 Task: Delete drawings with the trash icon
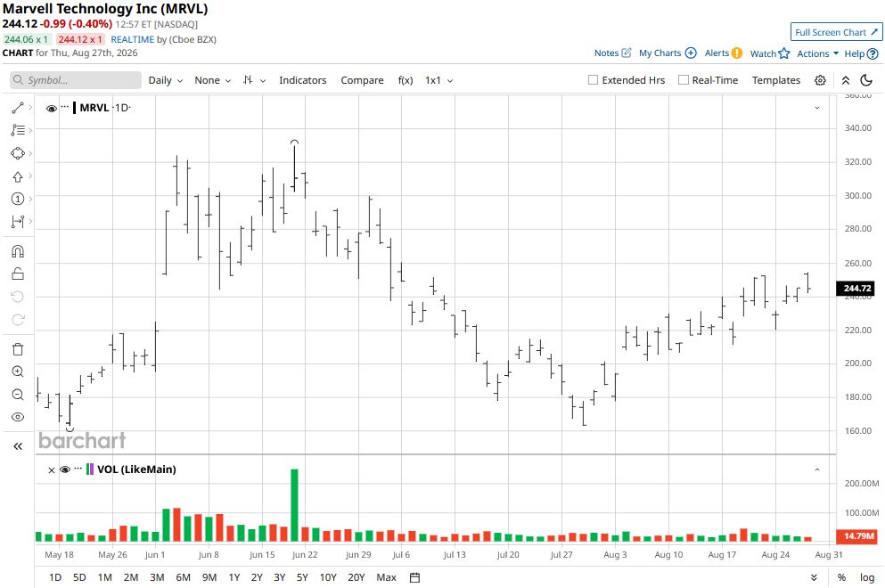18,348
